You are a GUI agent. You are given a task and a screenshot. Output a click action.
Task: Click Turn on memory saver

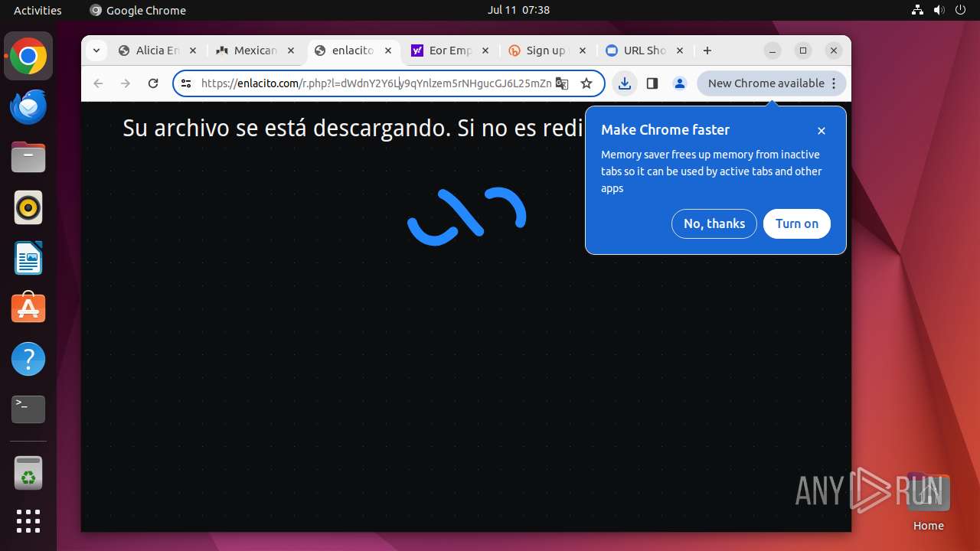click(797, 223)
